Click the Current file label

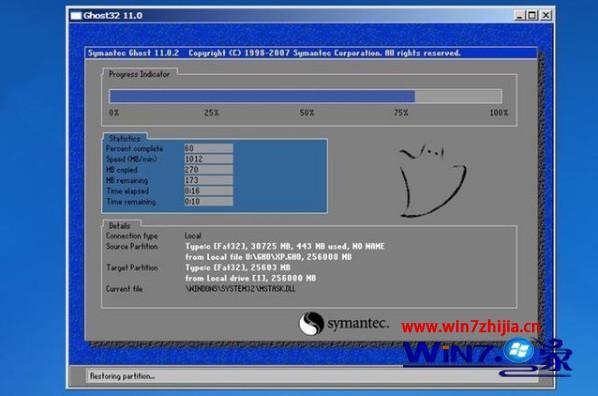(x=124, y=289)
